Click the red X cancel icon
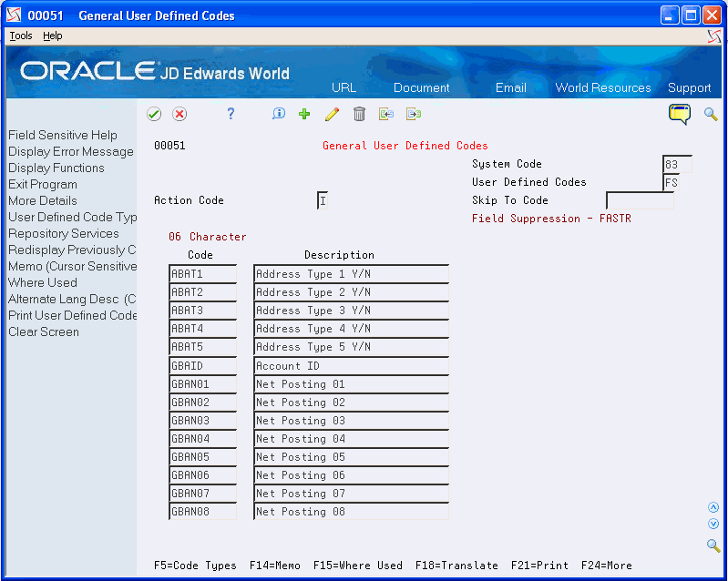This screenshot has width=728, height=581. [x=179, y=114]
